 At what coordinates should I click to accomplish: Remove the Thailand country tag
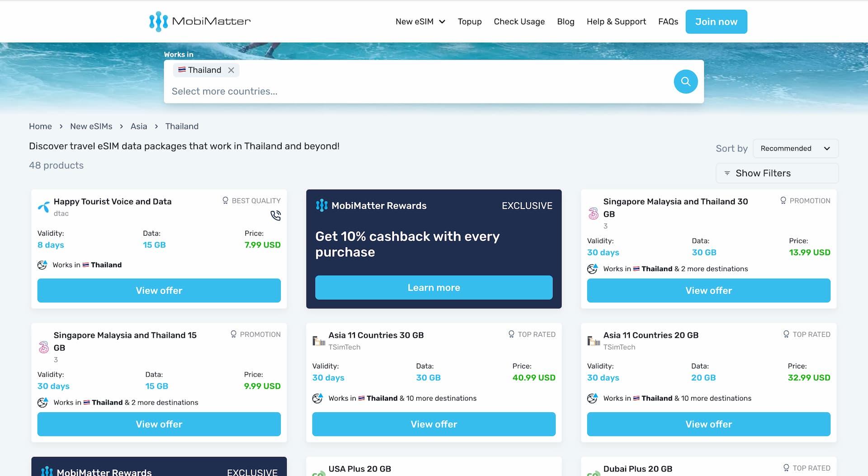tap(231, 70)
